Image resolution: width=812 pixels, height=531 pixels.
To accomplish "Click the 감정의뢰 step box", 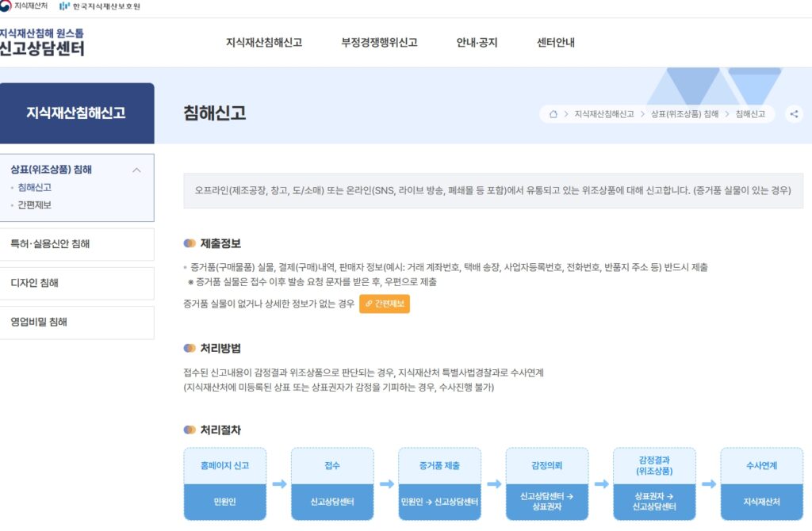I will coord(547,483).
